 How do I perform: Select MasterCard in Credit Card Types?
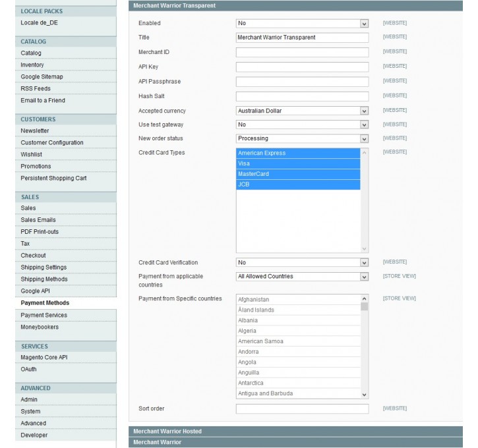click(x=298, y=174)
